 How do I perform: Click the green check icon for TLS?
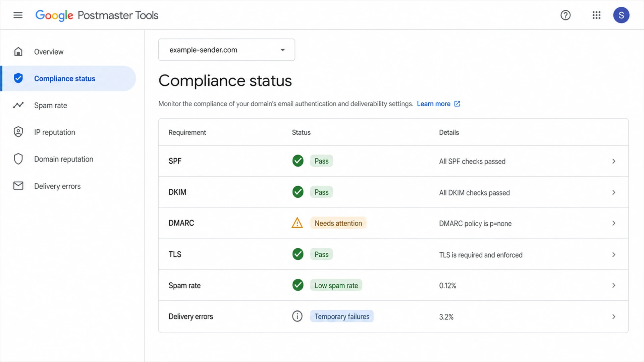298,254
